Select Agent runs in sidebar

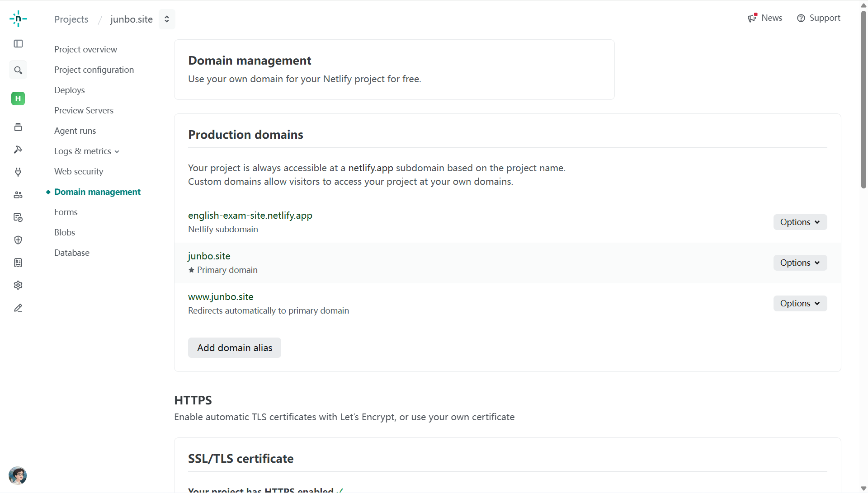tap(75, 131)
